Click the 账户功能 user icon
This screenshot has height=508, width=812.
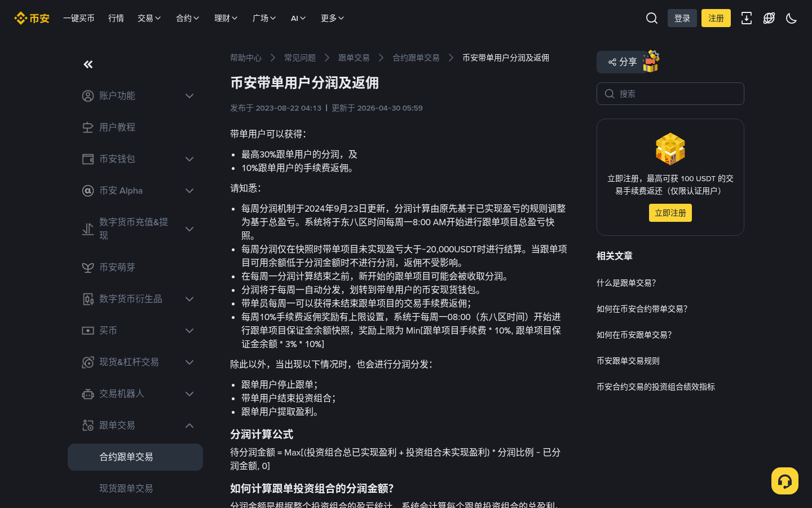pyautogui.click(x=88, y=96)
